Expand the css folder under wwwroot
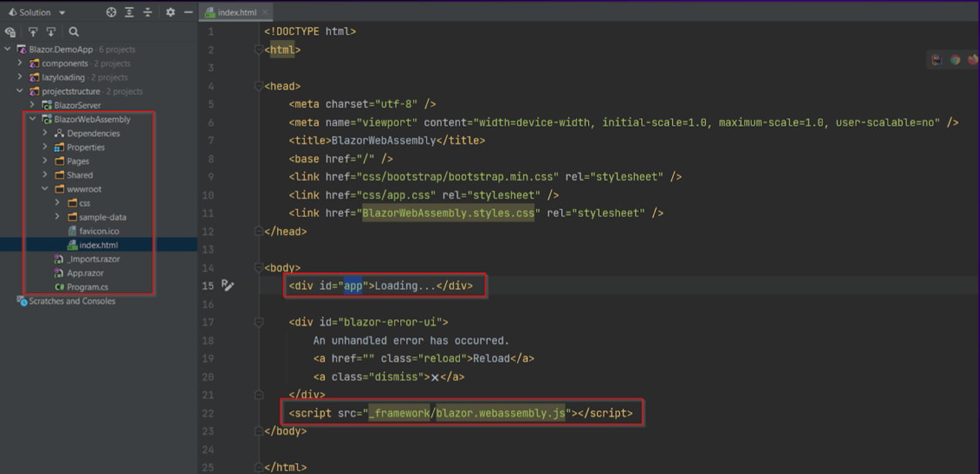This screenshot has width=980, height=474. tap(57, 203)
